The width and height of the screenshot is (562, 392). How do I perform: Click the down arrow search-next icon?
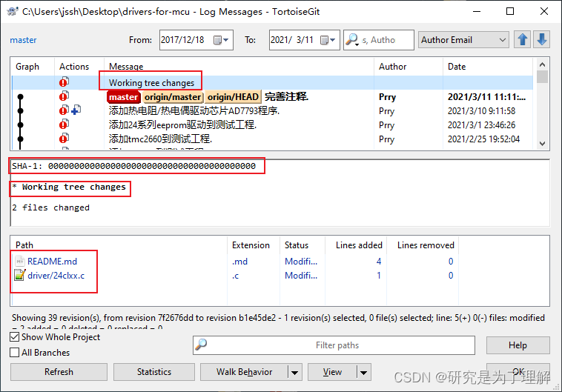(x=541, y=40)
